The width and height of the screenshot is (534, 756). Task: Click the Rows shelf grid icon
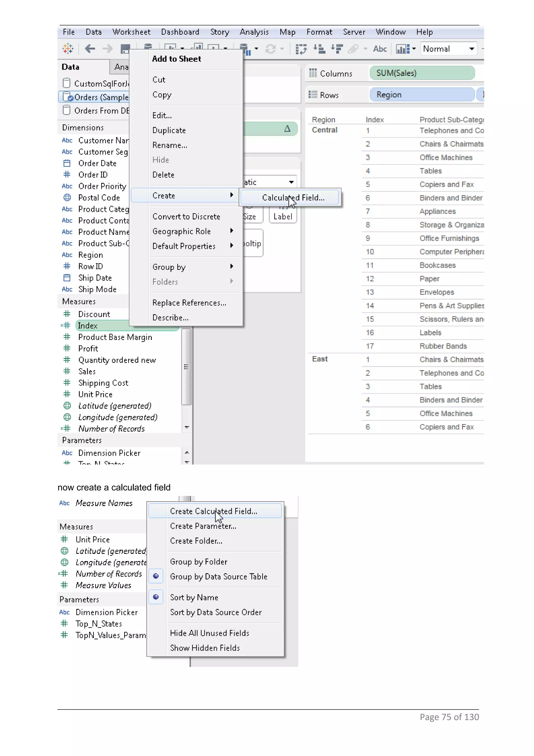(313, 94)
